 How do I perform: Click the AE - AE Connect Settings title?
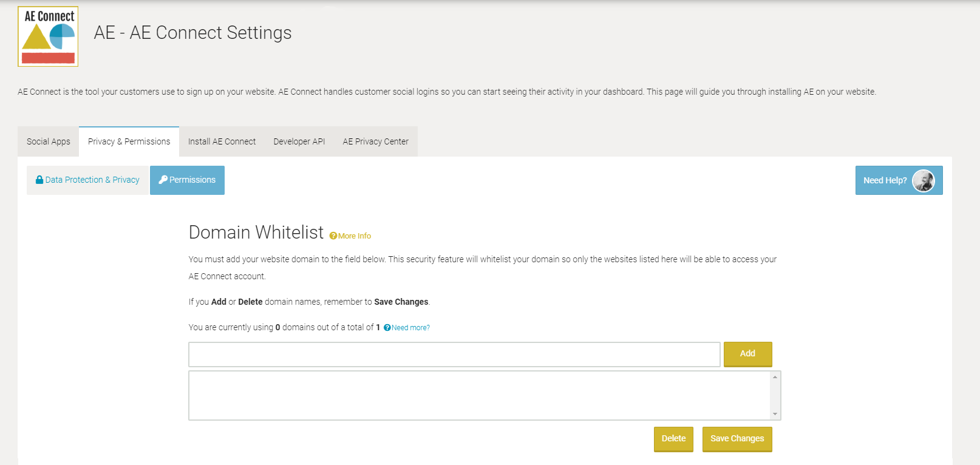coord(192,33)
